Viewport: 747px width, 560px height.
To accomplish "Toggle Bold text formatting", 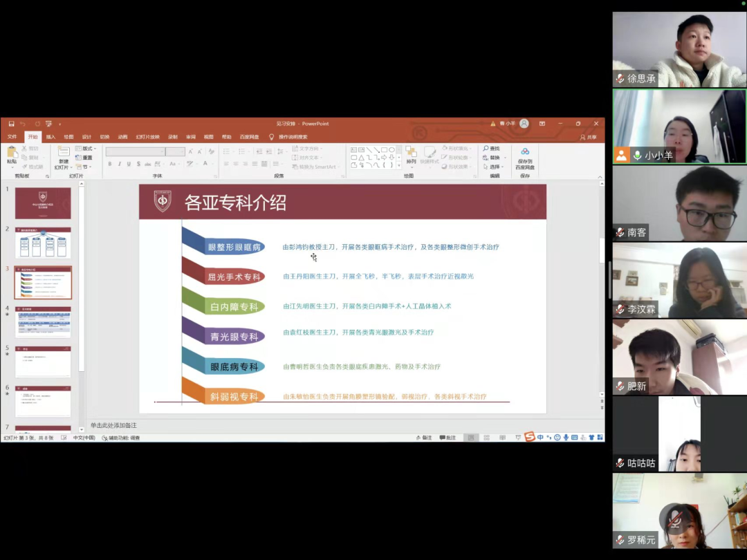I will pos(110,164).
